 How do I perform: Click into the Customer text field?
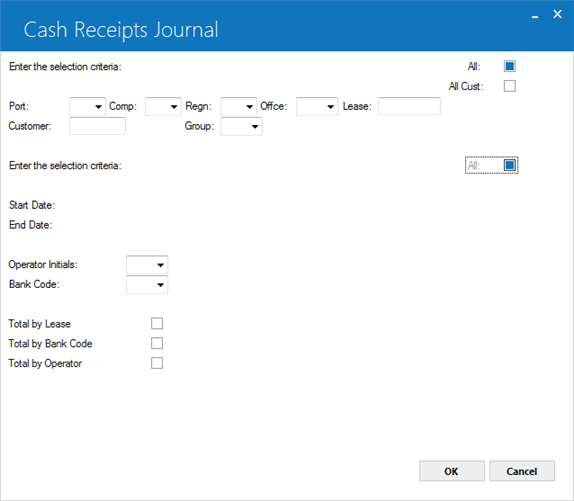coord(97,126)
